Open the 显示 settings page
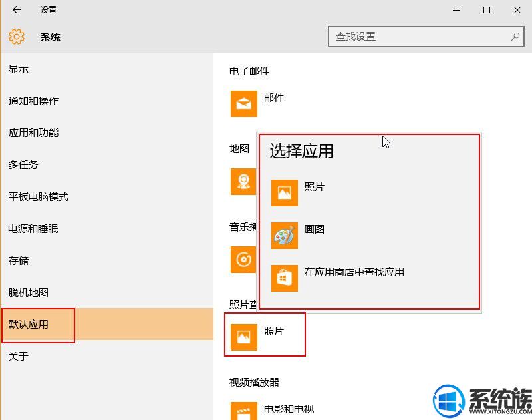 tap(107, 69)
